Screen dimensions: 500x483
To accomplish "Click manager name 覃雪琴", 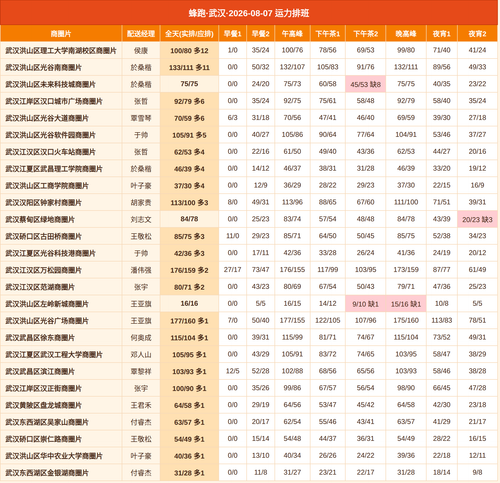I will click(141, 118).
